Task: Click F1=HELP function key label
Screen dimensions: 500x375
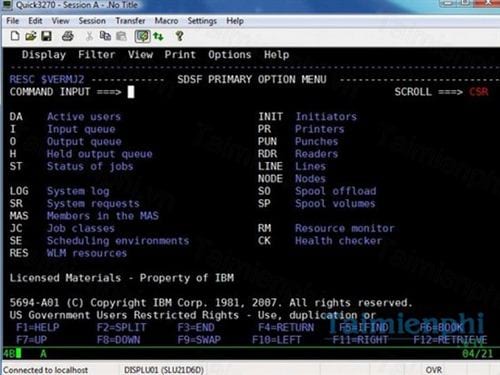Action: point(38,327)
